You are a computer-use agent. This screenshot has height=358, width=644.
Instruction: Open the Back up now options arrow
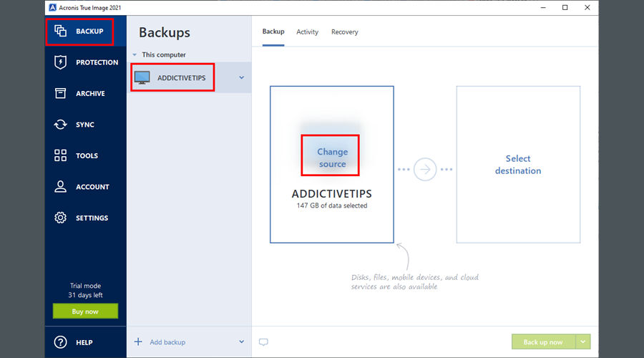click(584, 342)
